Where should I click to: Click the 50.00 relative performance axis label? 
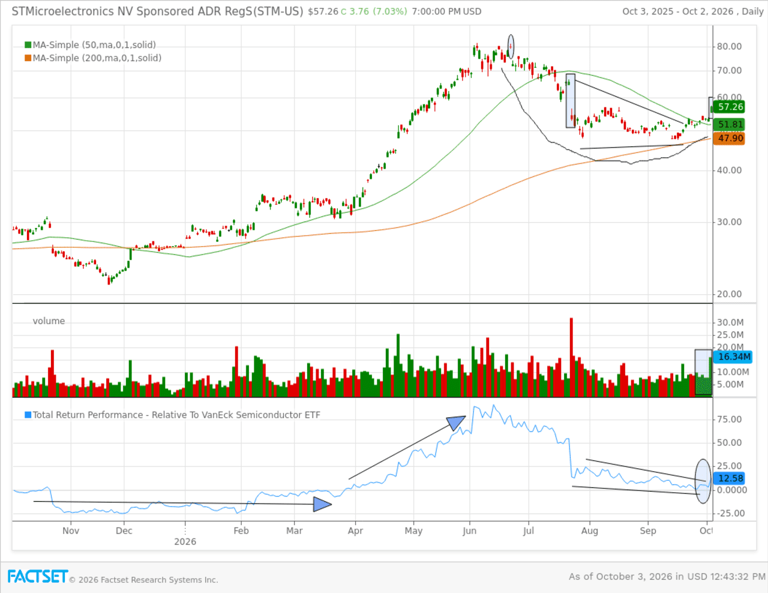(729, 443)
